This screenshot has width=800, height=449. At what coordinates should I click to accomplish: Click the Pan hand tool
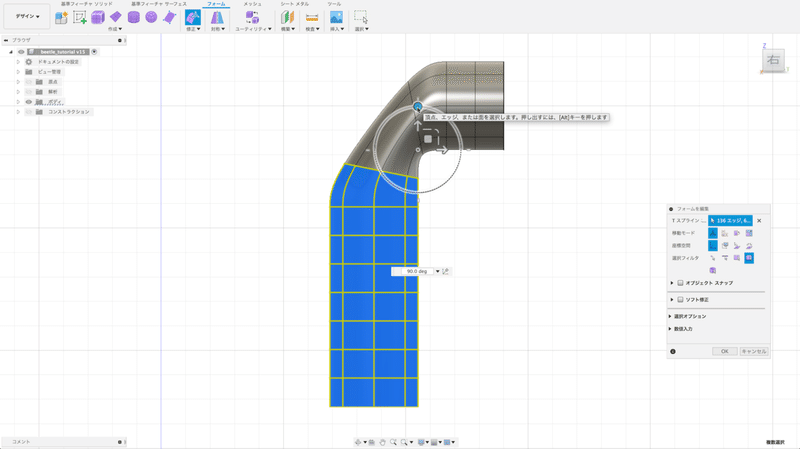(383, 442)
